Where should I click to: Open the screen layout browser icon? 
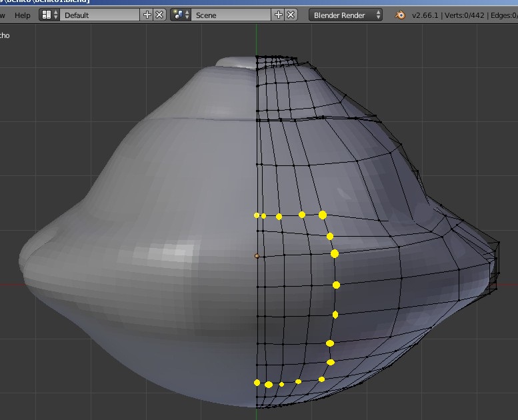[x=47, y=15]
